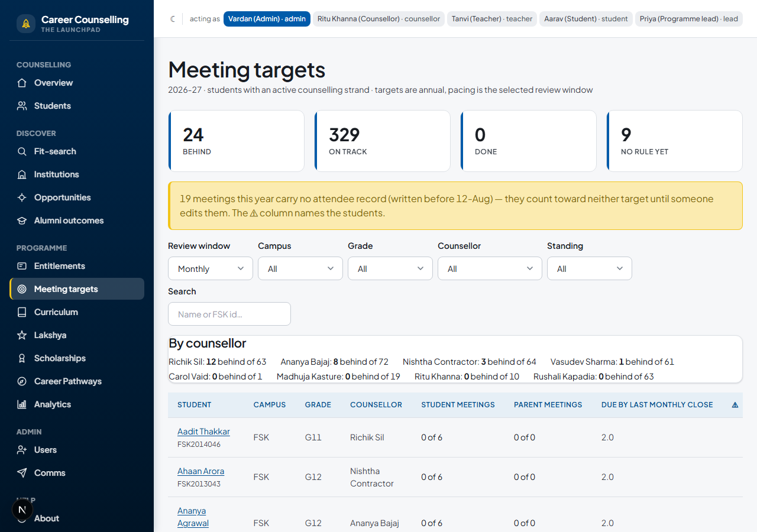Screen dimensions: 757x532
Task: Click the Fit-search magnifier icon
Action: tap(22, 151)
